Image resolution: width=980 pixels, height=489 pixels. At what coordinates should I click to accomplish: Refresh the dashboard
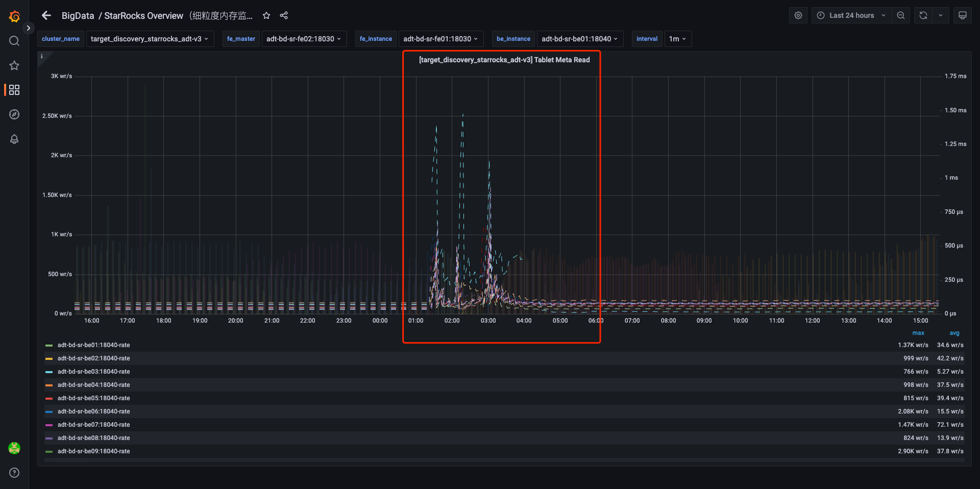tap(923, 15)
